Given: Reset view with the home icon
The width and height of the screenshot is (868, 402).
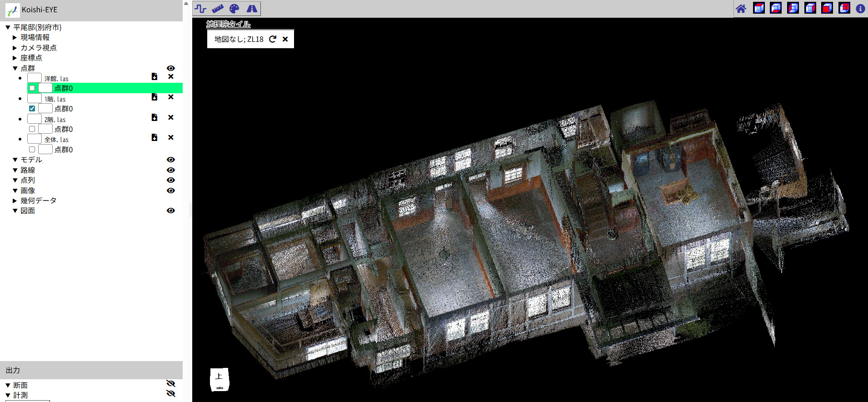Looking at the screenshot, I should click(741, 9).
